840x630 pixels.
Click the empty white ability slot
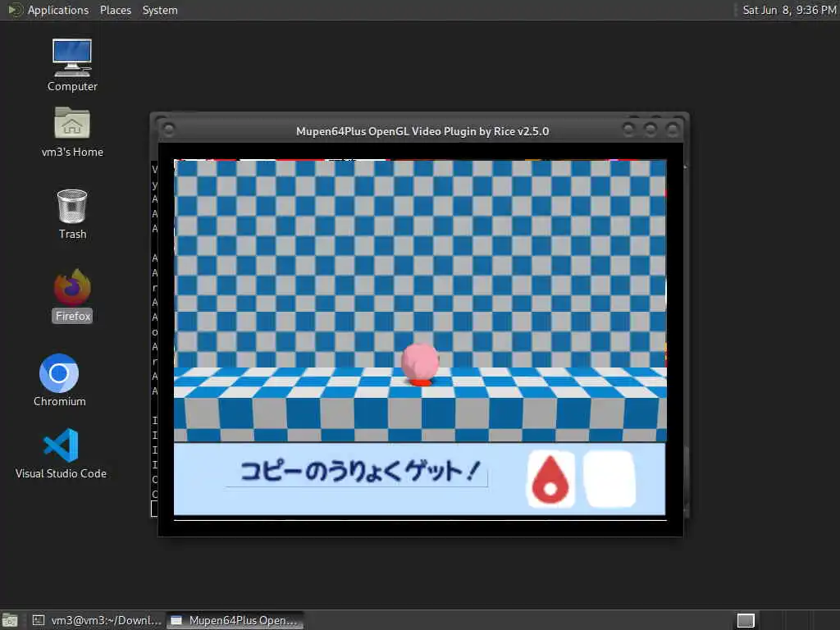tap(609, 479)
